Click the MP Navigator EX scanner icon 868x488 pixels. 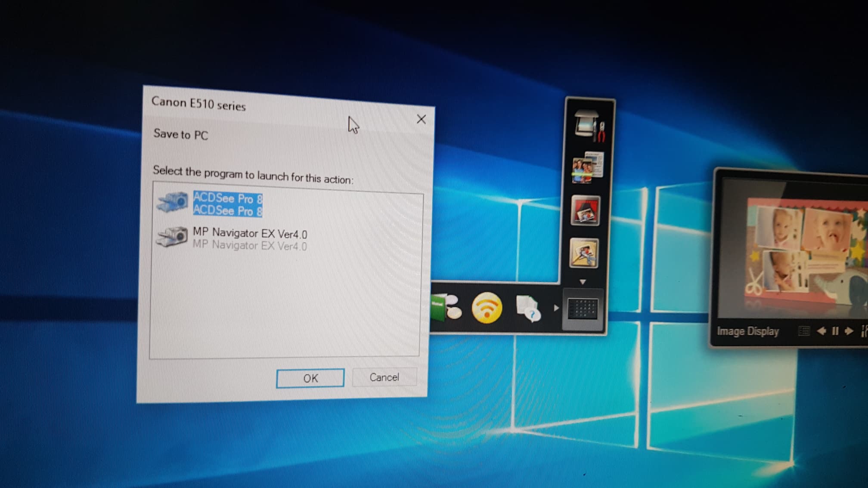pyautogui.click(x=172, y=237)
